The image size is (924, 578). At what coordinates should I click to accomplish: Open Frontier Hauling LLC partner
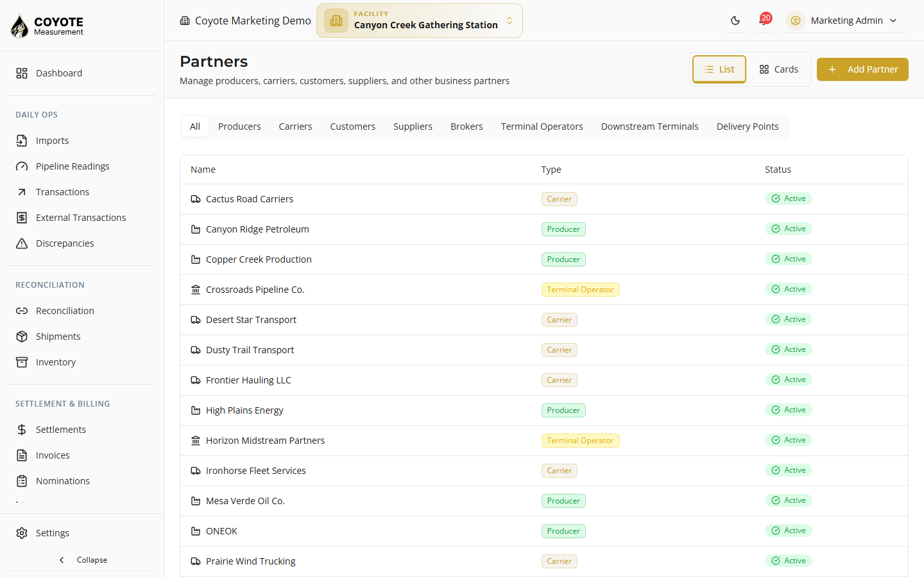point(248,380)
